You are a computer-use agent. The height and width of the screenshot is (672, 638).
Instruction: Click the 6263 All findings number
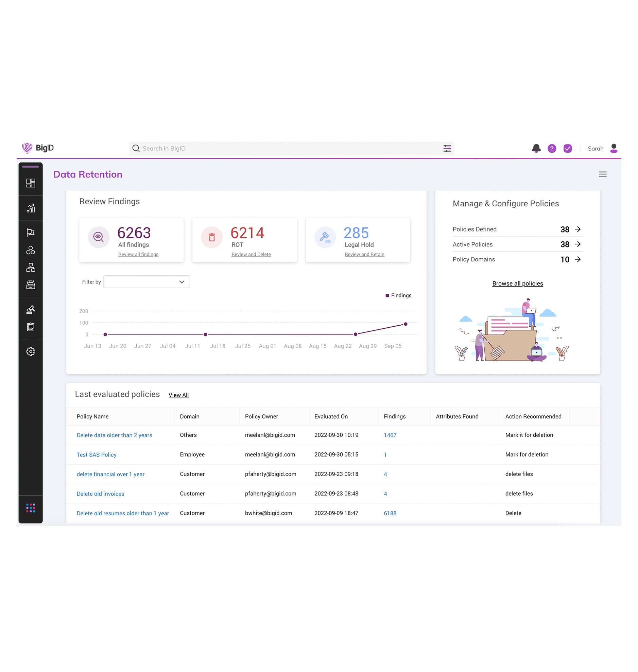[134, 233]
